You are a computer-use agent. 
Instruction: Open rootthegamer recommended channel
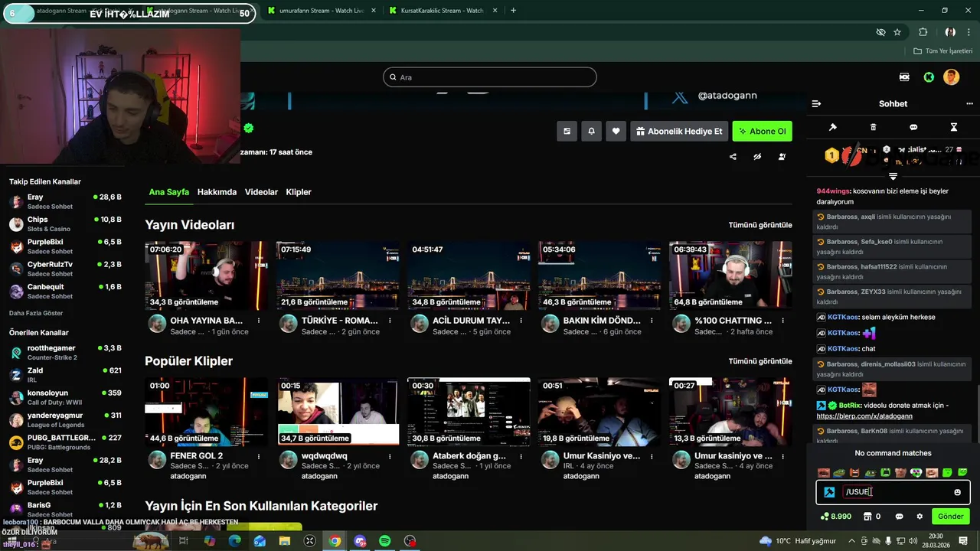(x=65, y=353)
